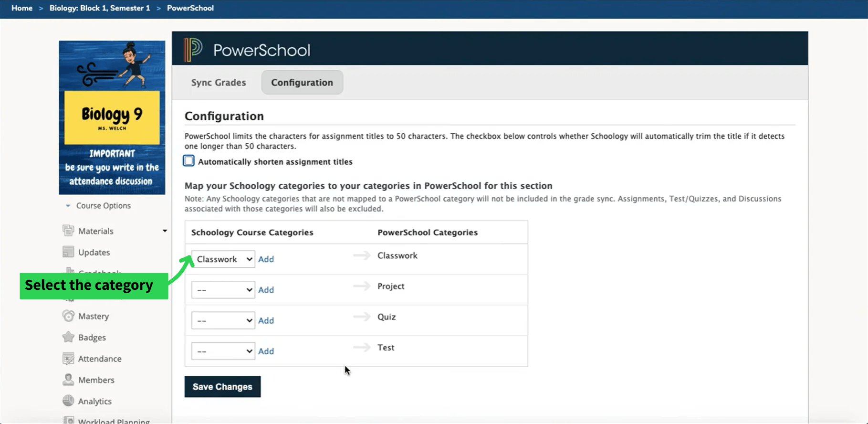Click the PowerSchool logo icon
The image size is (868, 424).
pos(193,50)
